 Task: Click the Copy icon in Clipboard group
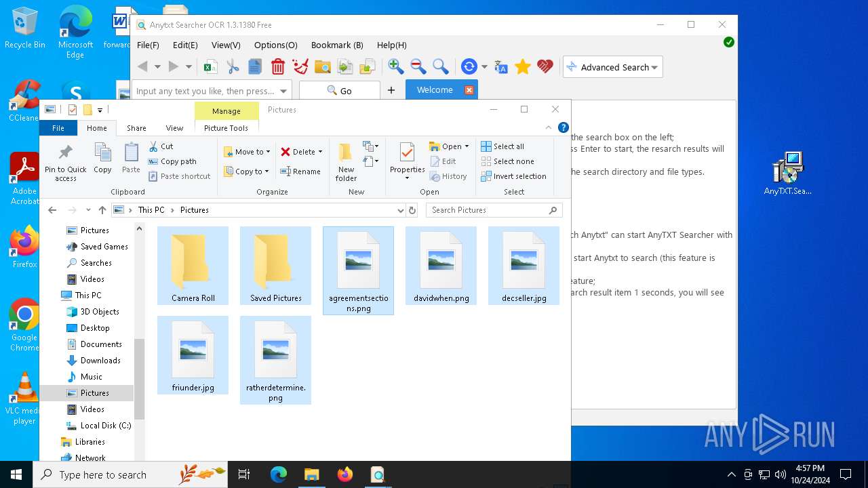click(102, 158)
